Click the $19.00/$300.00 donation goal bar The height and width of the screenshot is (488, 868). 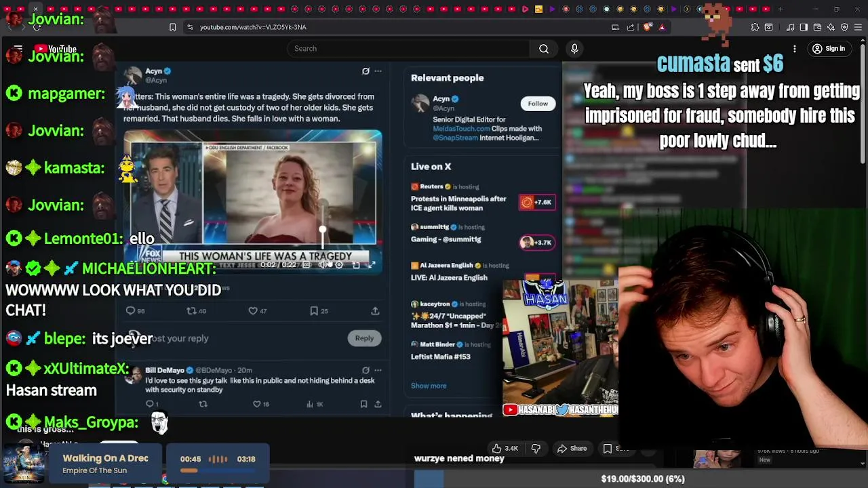coord(642,479)
